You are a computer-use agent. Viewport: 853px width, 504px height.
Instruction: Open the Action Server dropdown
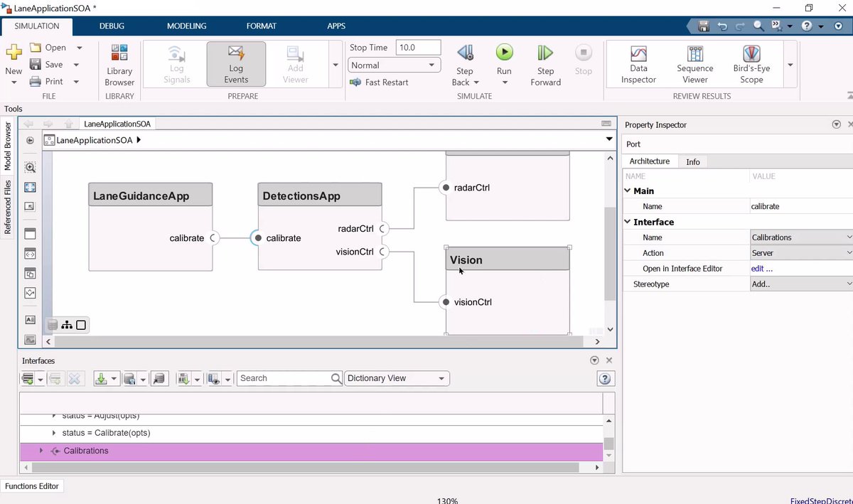click(x=801, y=253)
